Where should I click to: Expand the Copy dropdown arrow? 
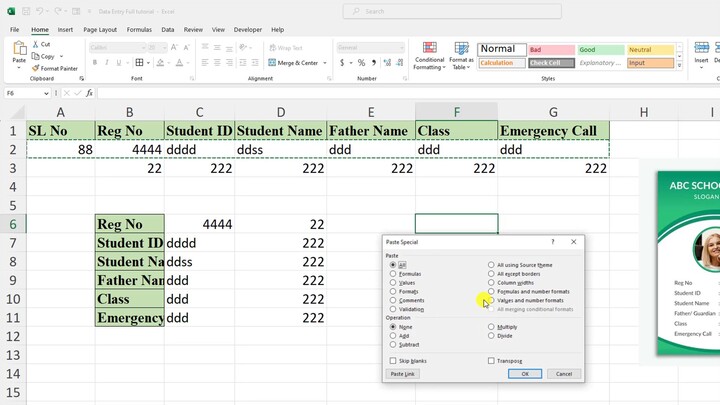coord(62,56)
